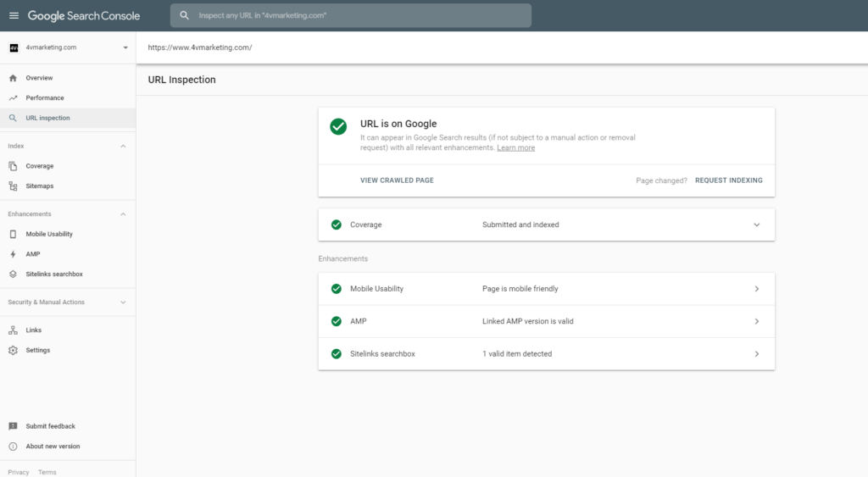This screenshot has height=477, width=868.
Task: Click the green check in Mobile Usability row
Action: point(336,289)
